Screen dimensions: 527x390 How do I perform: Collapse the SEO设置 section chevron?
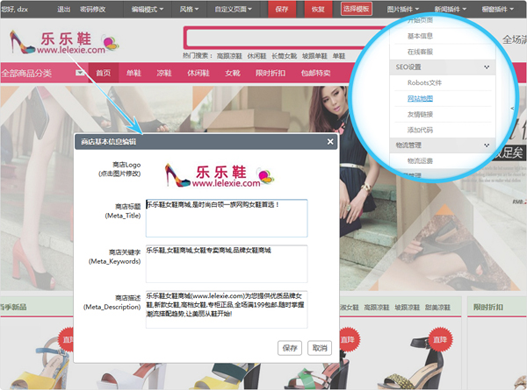pos(486,67)
